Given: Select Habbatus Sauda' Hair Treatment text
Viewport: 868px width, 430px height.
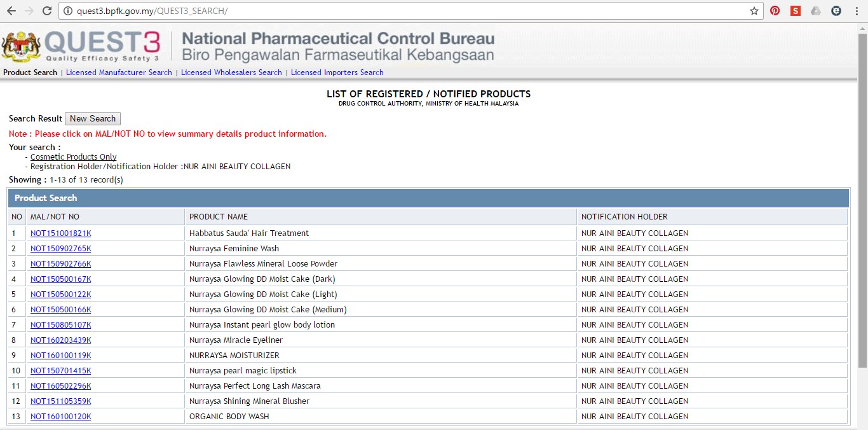Looking at the screenshot, I should (x=249, y=233).
